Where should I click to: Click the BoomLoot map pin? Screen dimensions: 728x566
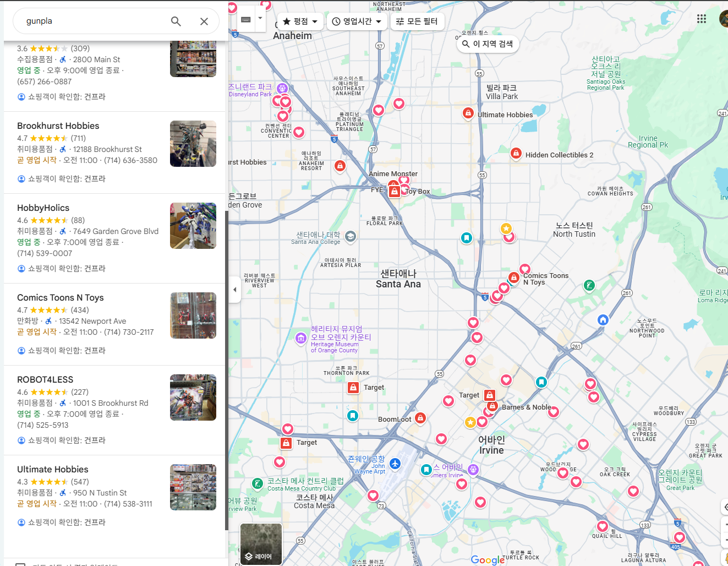point(420,418)
